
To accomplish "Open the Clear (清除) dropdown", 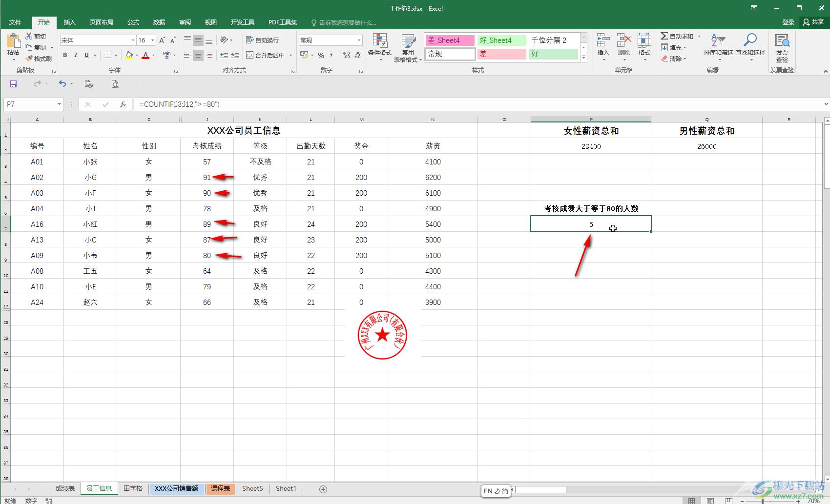I will coord(674,59).
